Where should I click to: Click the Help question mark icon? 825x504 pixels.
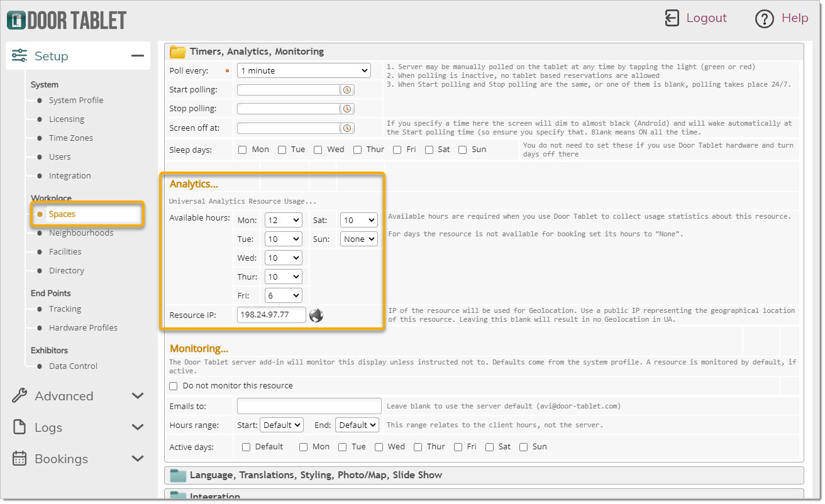pyautogui.click(x=763, y=18)
